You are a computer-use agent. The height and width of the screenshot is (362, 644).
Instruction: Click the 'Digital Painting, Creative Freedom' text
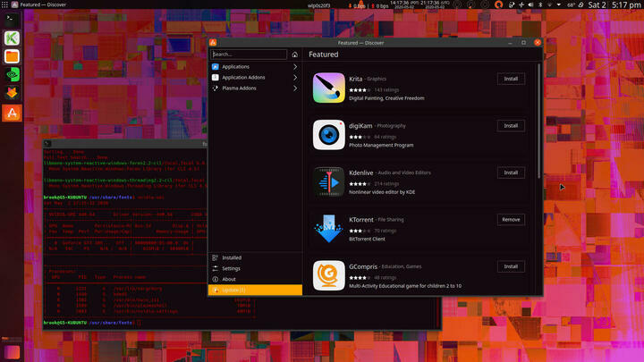point(386,98)
